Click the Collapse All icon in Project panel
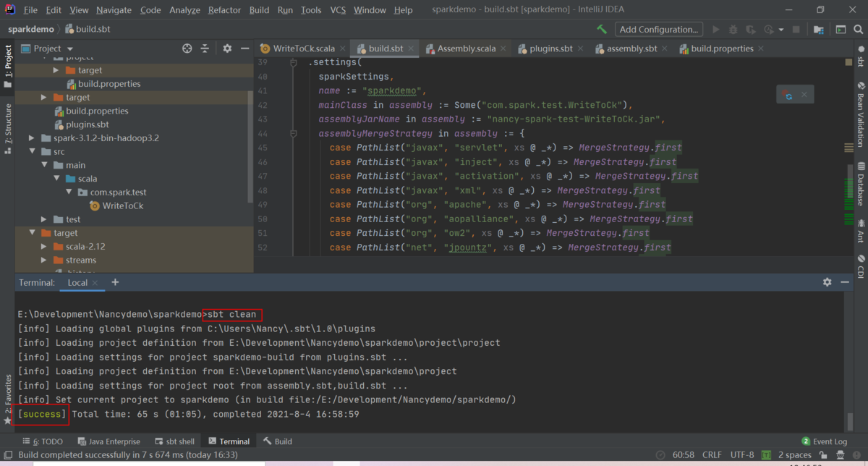 pos(205,48)
